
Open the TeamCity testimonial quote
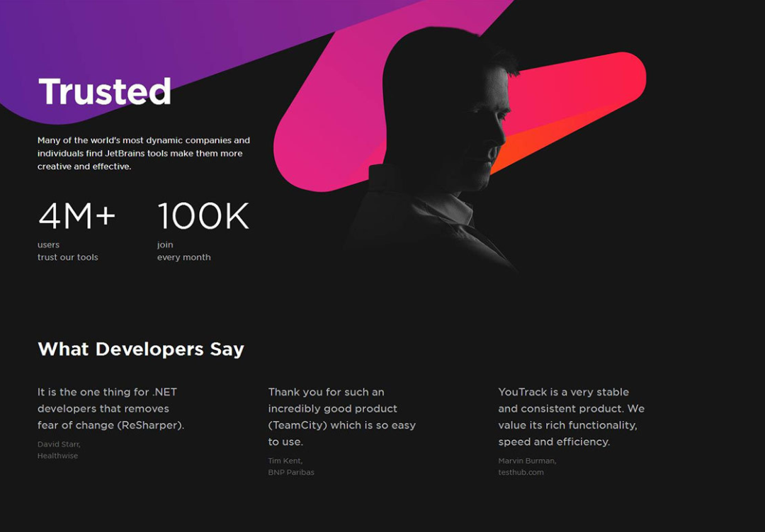(341, 417)
